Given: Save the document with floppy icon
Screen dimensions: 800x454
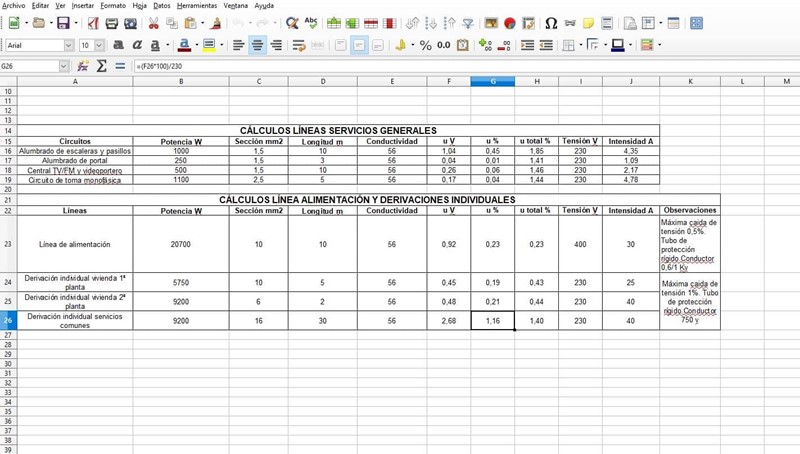Looking at the screenshot, I should [x=63, y=23].
